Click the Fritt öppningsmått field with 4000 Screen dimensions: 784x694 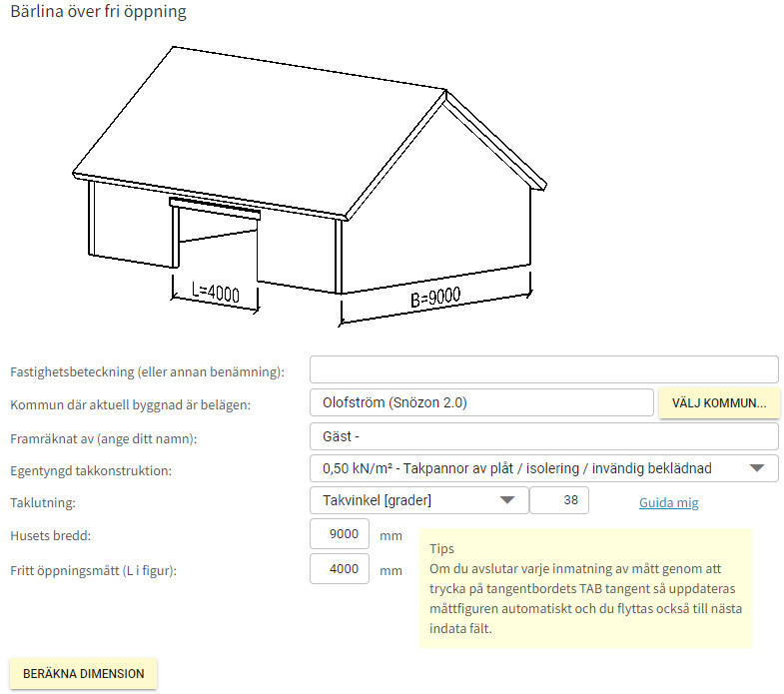tap(341, 569)
